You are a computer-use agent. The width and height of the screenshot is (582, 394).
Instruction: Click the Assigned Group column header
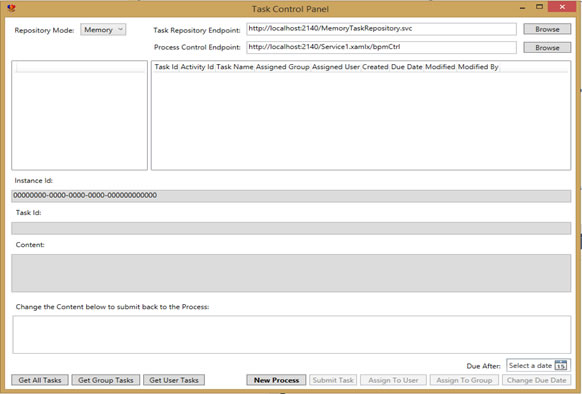pos(282,67)
